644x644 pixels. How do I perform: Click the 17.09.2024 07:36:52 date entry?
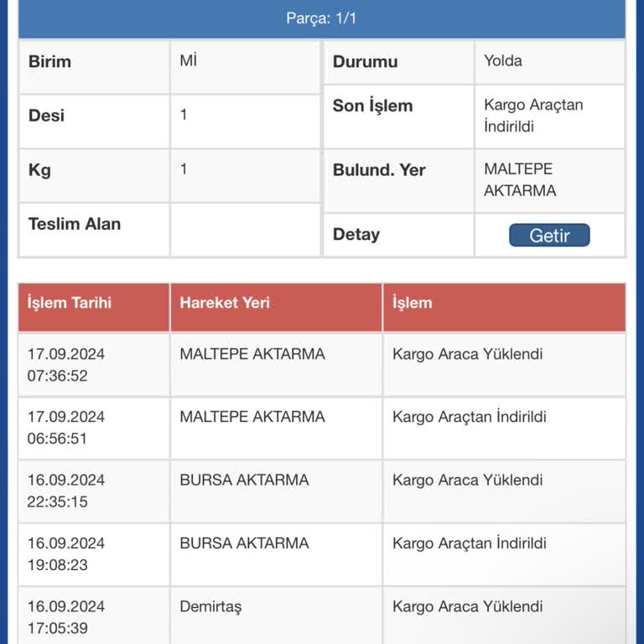pos(66,365)
